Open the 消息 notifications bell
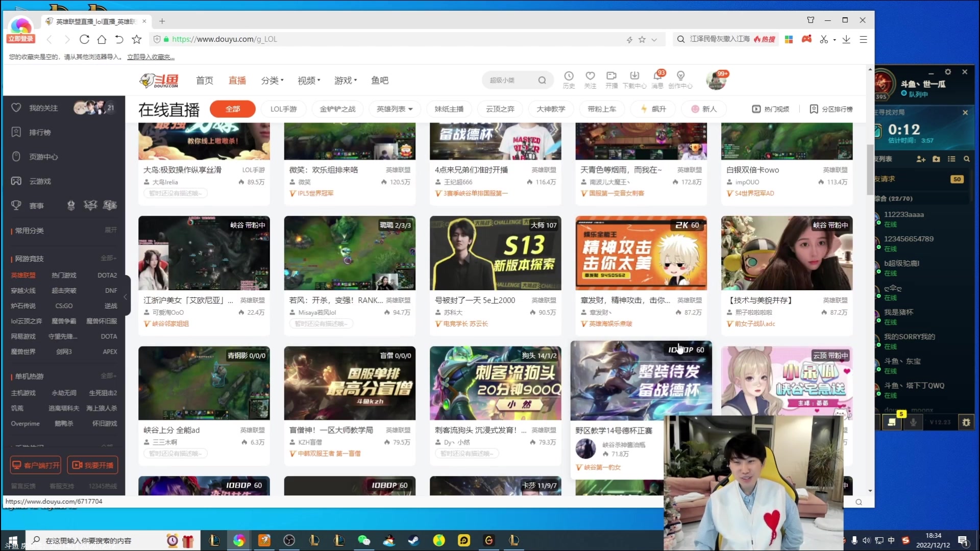980x551 pixels. [x=657, y=80]
